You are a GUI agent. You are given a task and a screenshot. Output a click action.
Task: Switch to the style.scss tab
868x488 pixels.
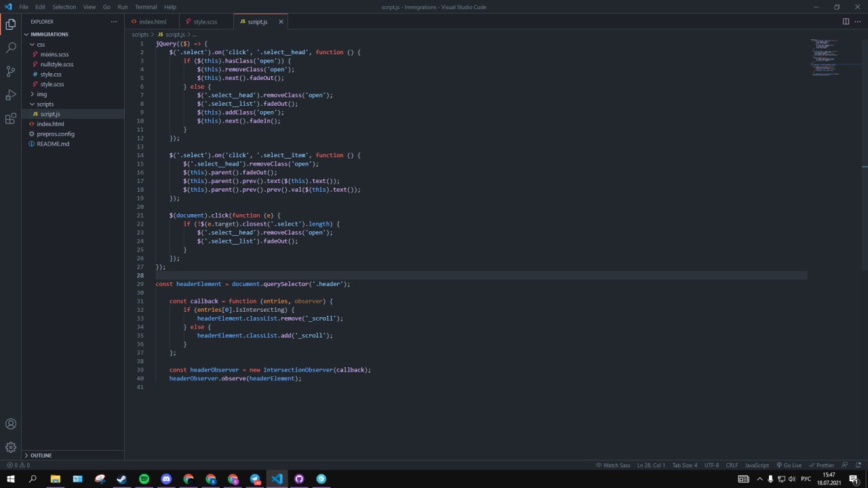coord(205,22)
